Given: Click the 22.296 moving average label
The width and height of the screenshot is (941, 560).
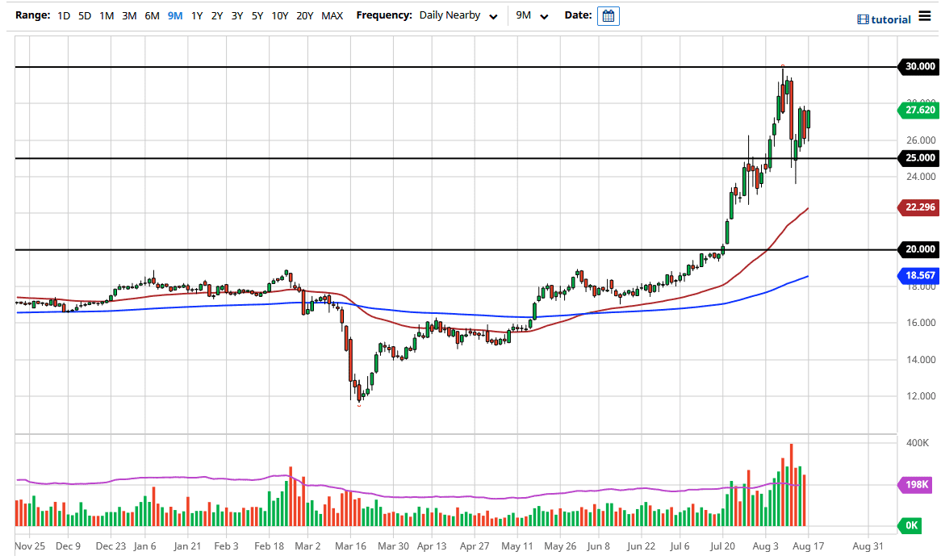Looking at the screenshot, I should point(919,207).
